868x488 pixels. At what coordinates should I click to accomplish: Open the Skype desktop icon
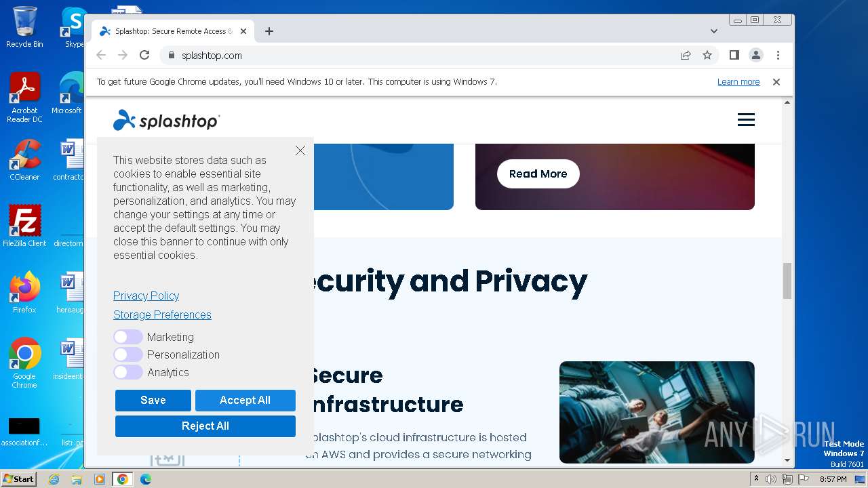coord(73,27)
